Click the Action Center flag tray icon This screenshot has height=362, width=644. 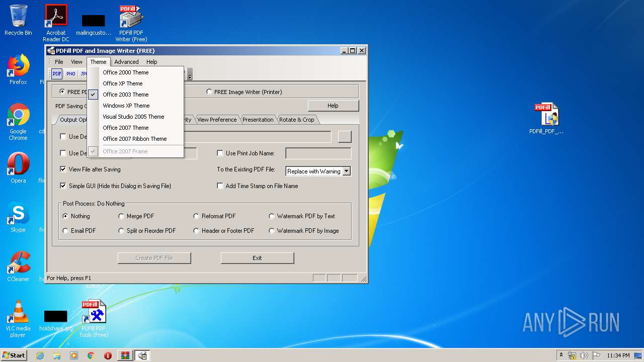point(596,355)
